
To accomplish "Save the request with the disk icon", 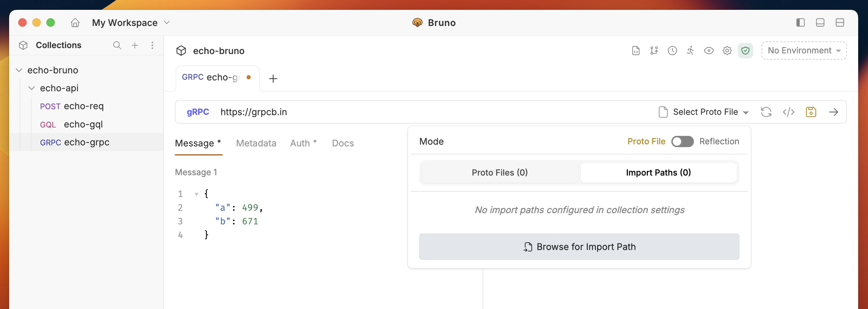I will coord(811,112).
